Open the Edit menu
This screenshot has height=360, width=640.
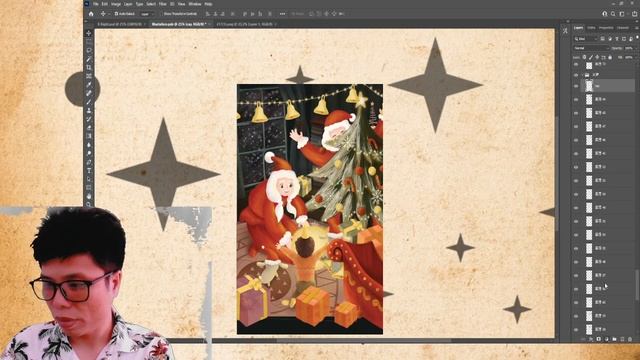[x=104, y=4]
